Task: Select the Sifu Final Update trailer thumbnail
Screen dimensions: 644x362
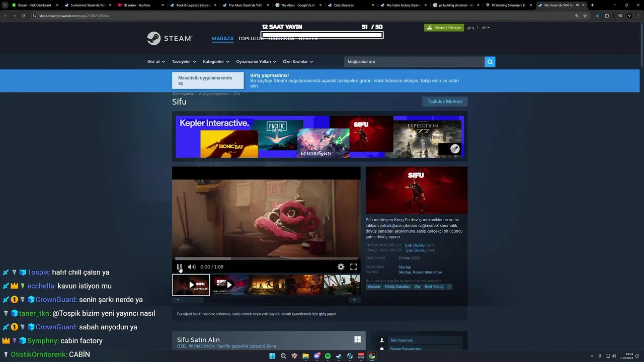Action: point(228,285)
